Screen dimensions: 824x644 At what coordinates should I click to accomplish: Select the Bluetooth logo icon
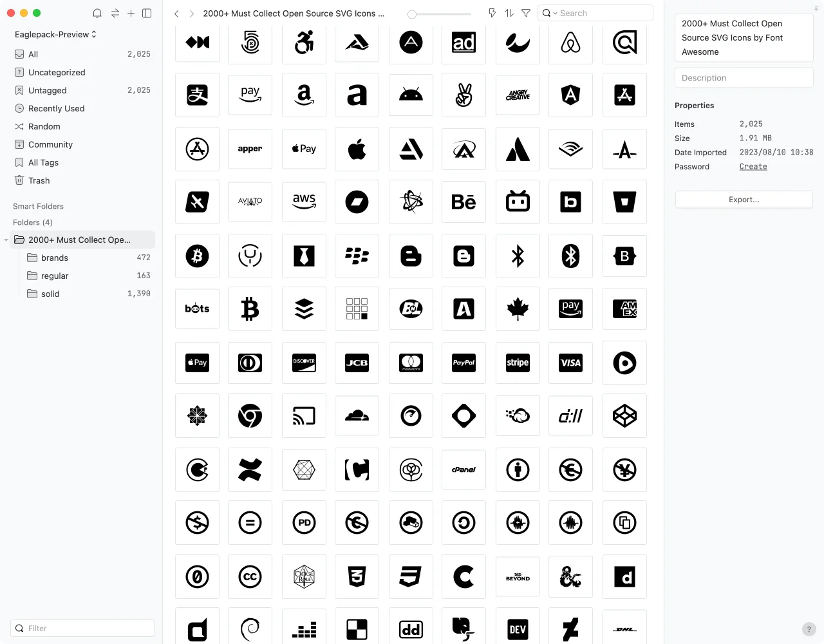(x=518, y=256)
